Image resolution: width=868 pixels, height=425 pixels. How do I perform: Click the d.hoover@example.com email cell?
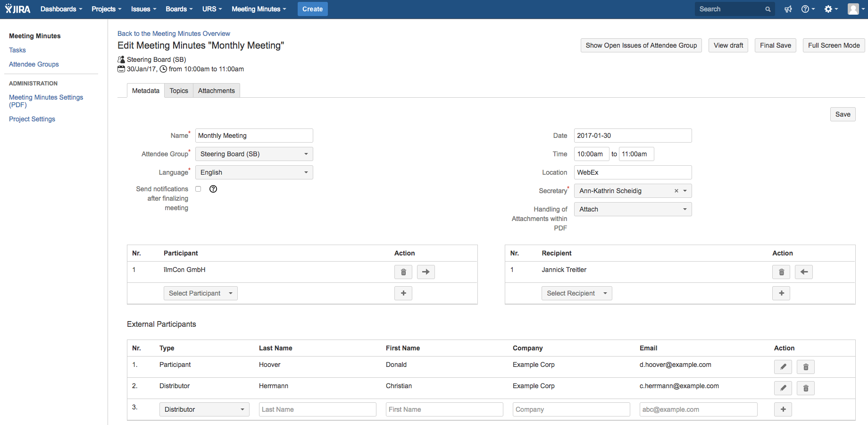tap(676, 365)
